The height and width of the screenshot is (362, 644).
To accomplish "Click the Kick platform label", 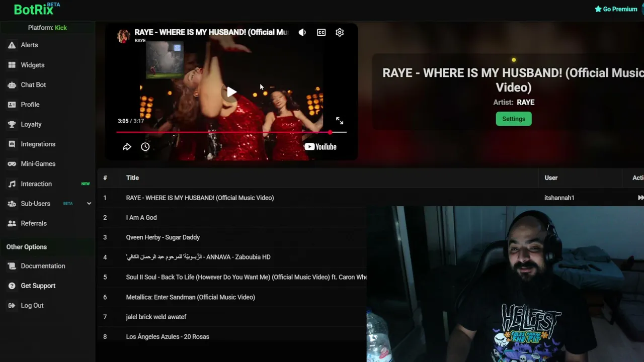I will pos(60,28).
